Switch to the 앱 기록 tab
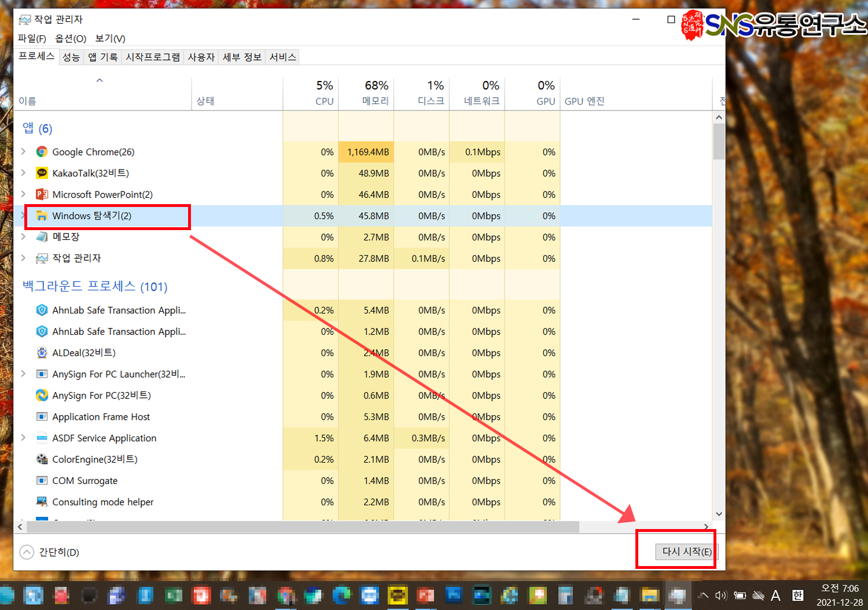868x610 pixels. 102,57
